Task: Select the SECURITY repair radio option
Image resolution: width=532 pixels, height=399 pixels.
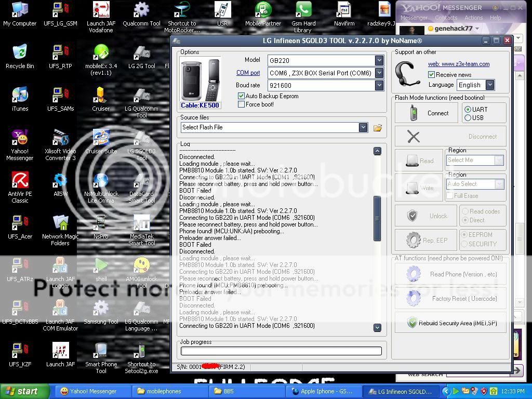Action: point(464,244)
